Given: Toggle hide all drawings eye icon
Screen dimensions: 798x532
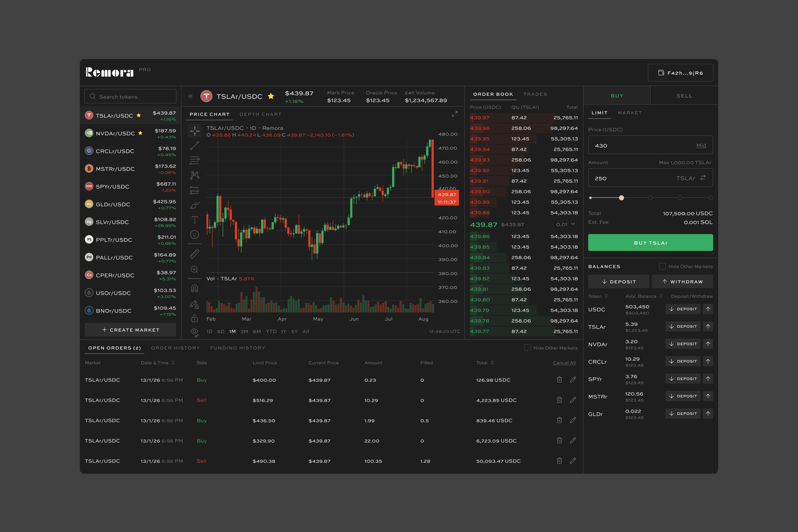Looking at the screenshot, I should click(194, 332).
